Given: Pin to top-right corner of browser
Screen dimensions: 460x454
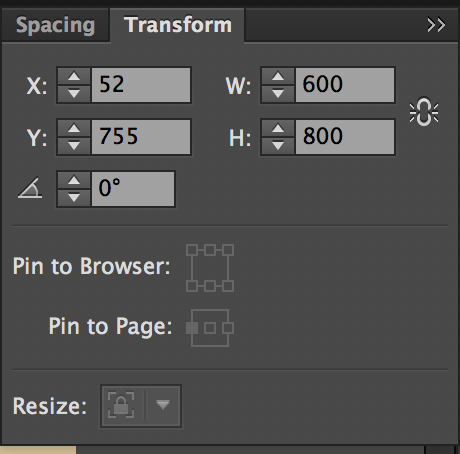Looking at the screenshot, I should (x=228, y=250).
